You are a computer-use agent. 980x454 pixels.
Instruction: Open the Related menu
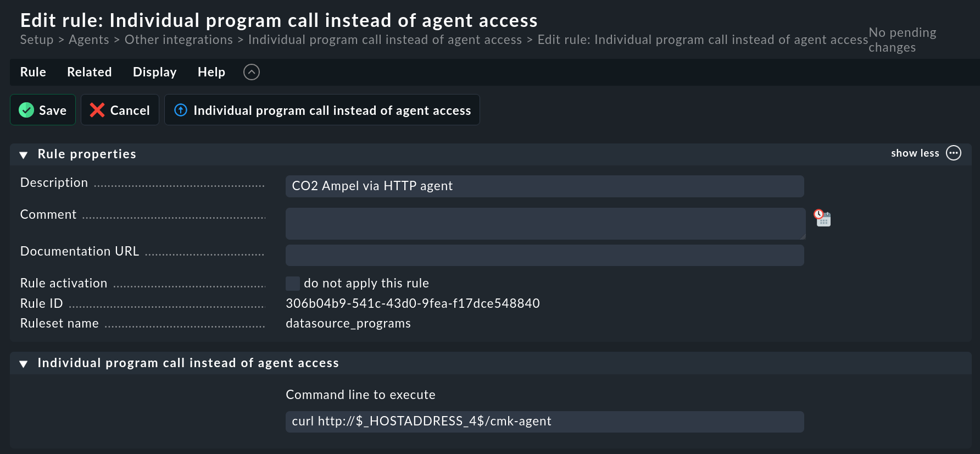90,72
